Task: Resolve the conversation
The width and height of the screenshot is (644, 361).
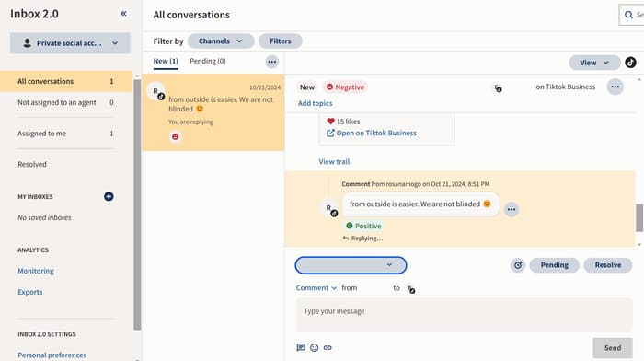Action: [x=608, y=265]
